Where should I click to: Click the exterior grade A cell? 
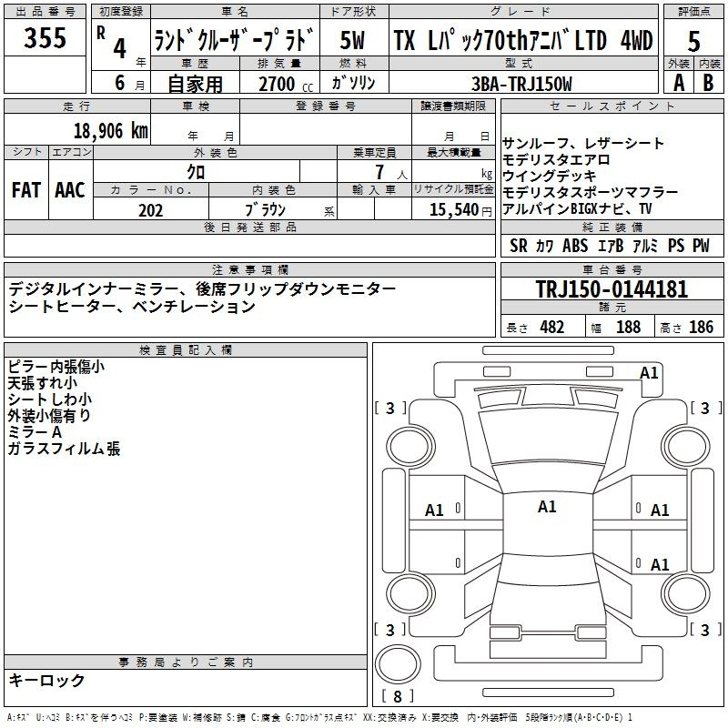coord(679,83)
